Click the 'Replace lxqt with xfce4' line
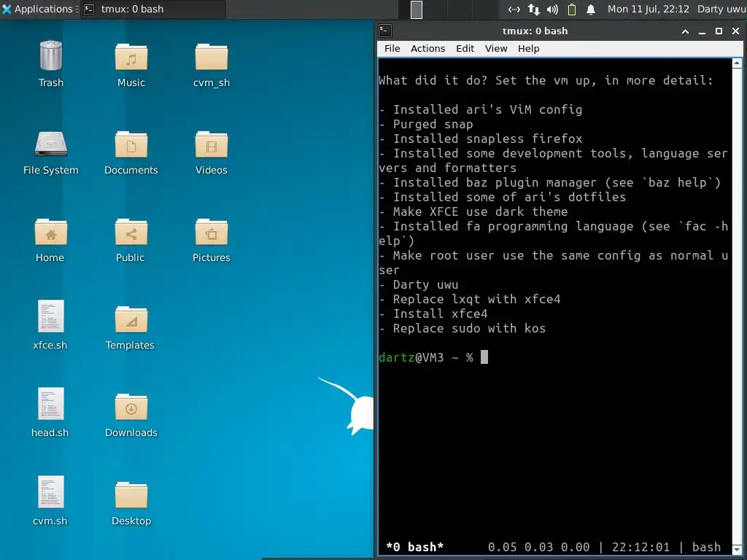 [470, 300]
